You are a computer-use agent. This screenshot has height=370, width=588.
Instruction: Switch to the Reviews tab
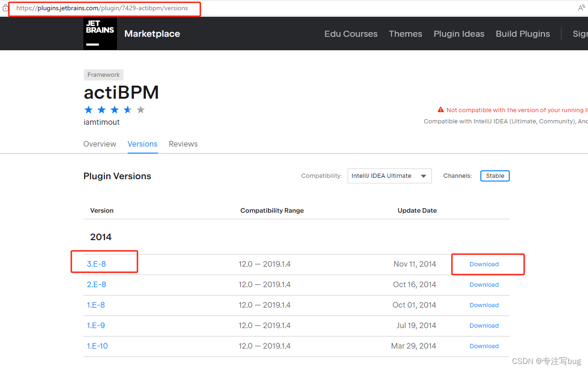pos(183,144)
